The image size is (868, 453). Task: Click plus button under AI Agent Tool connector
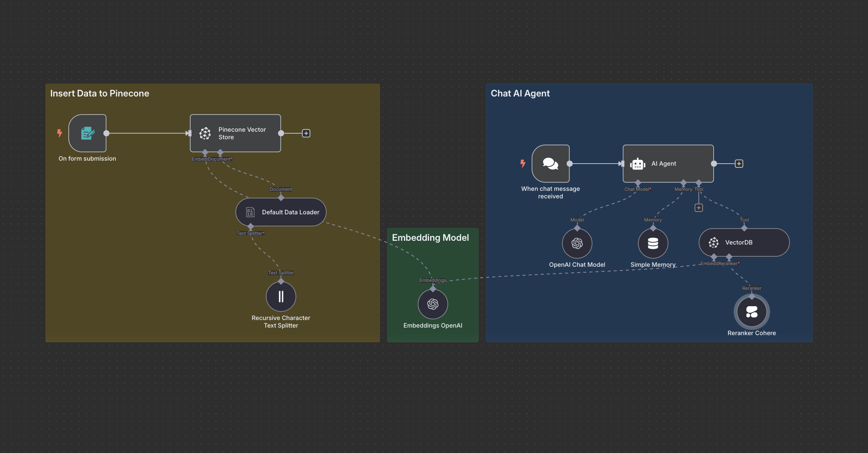coord(699,208)
